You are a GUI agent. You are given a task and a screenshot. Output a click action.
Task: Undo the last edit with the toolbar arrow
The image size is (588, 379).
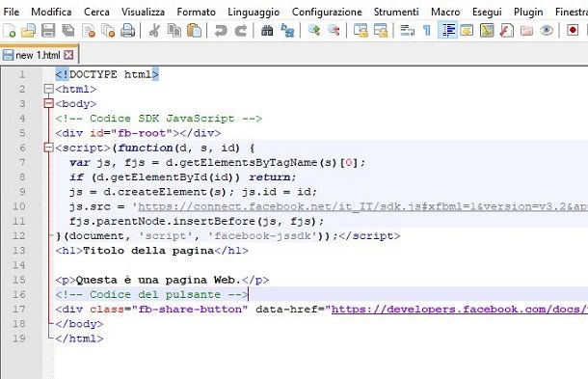[x=221, y=31]
